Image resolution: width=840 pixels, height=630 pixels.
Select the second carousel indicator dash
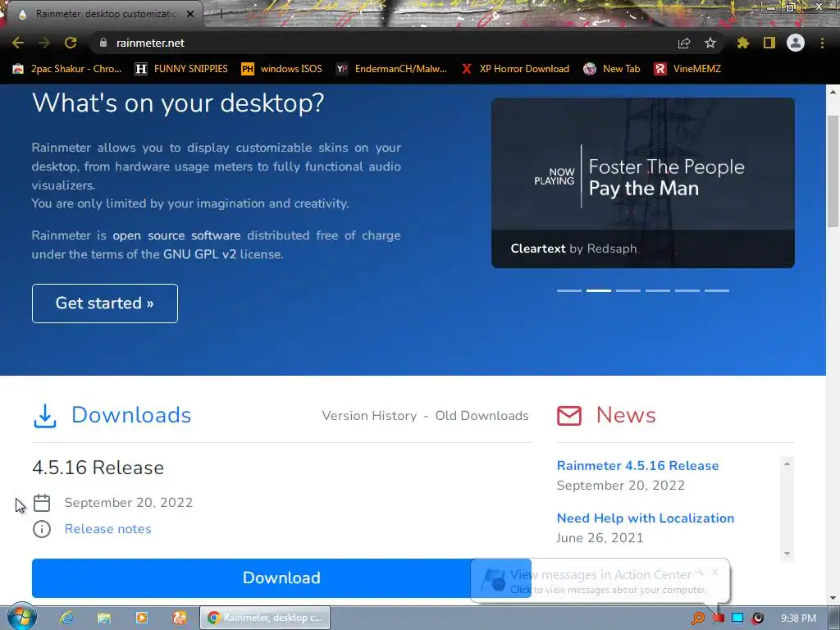[599, 290]
